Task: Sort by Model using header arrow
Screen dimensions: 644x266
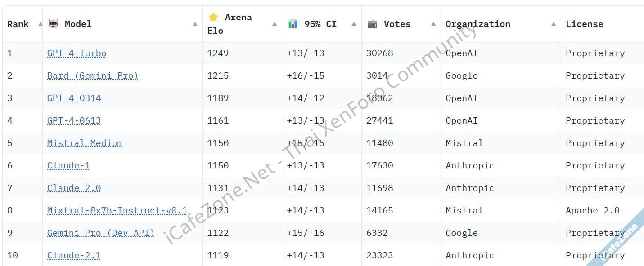Action: click(195, 24)
